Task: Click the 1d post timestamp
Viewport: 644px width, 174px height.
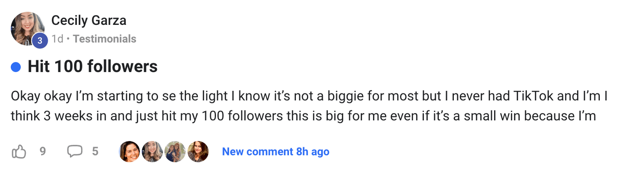Action: (57, 39)
